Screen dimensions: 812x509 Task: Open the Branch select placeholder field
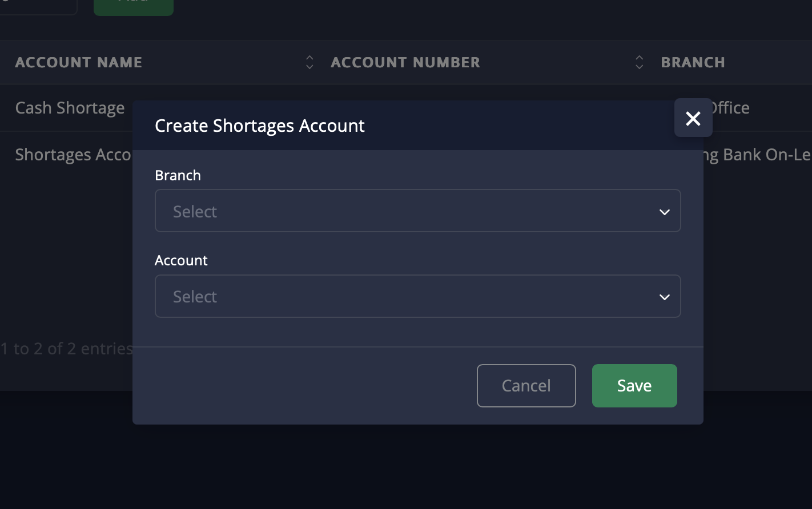(x=400, y=211)
